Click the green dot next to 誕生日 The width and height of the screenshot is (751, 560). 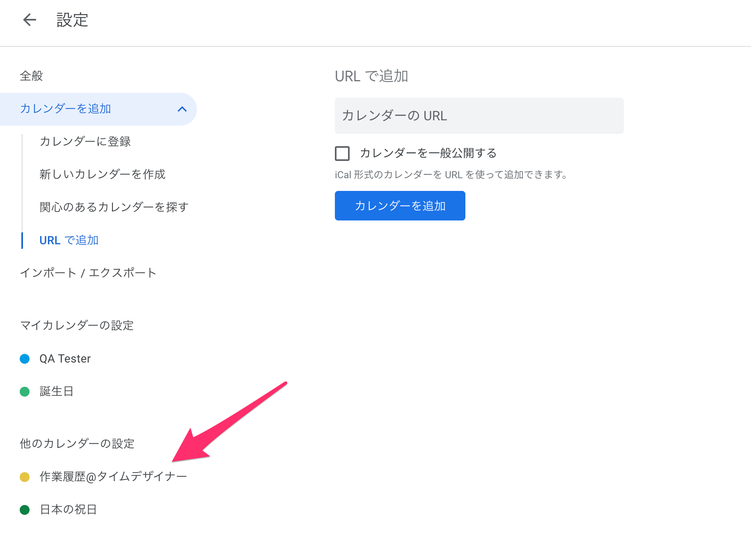pyautogui.click(x=25, y=391)
